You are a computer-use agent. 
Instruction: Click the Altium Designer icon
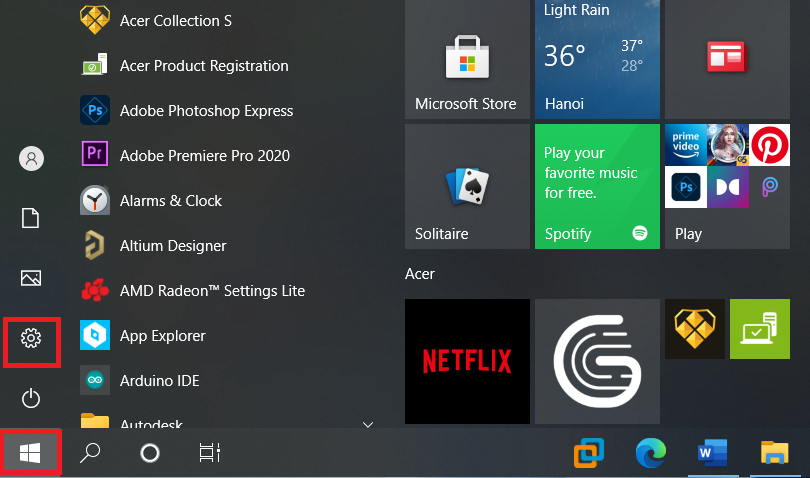95,245
